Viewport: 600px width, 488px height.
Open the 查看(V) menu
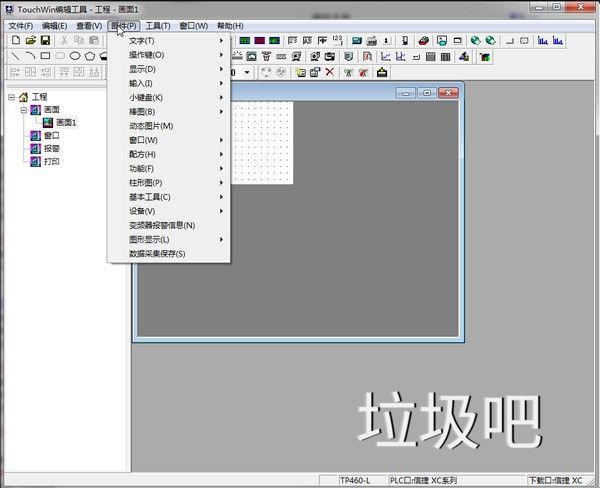(x=89, y=26)
